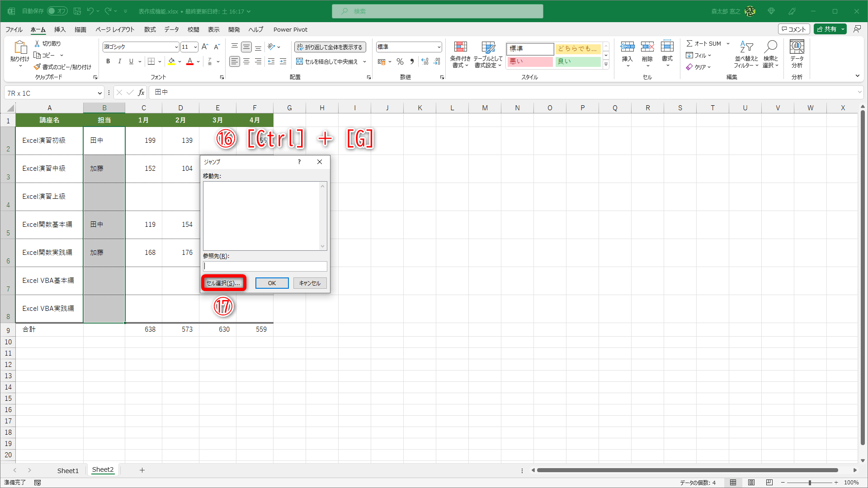Click the Special cell selection button
This screenshot has width=868, height=488.
tap(223, 283)
